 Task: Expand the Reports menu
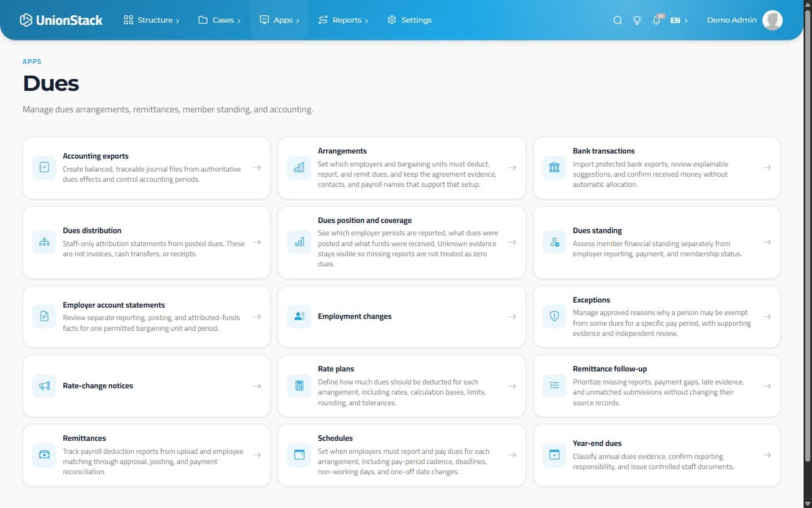[x=343, y=20]
